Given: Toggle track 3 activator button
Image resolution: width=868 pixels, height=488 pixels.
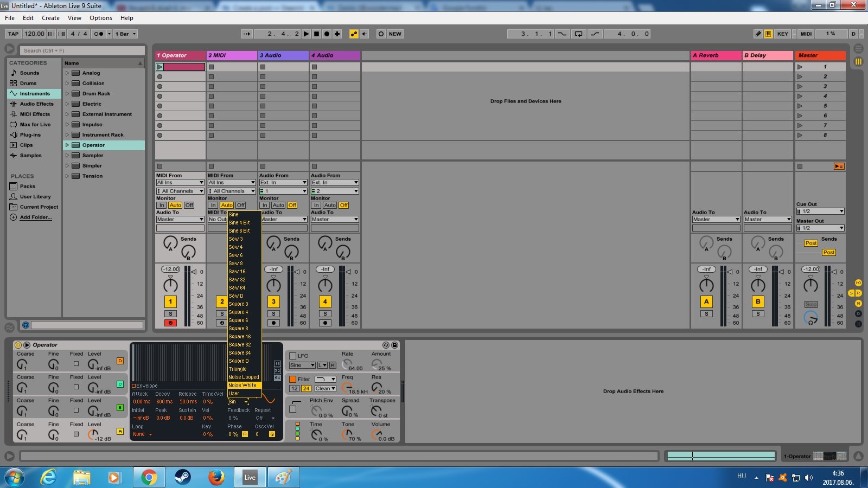Looking at the screenshot, I should (273, 301).
